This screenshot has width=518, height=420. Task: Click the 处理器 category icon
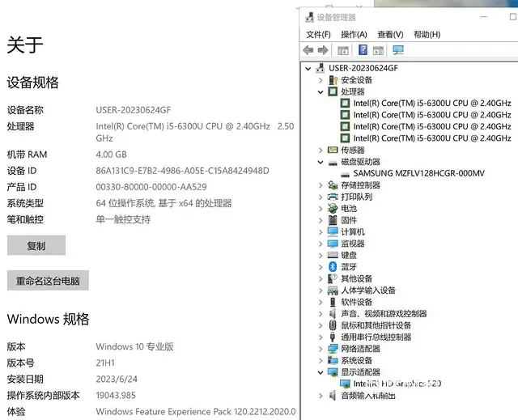coord(333,91)
